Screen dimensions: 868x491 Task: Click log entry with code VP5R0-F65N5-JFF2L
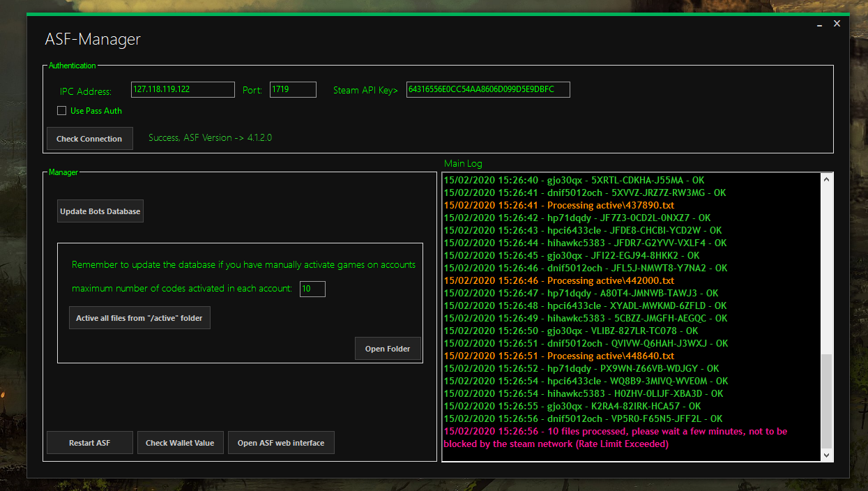tap(583, 418)
